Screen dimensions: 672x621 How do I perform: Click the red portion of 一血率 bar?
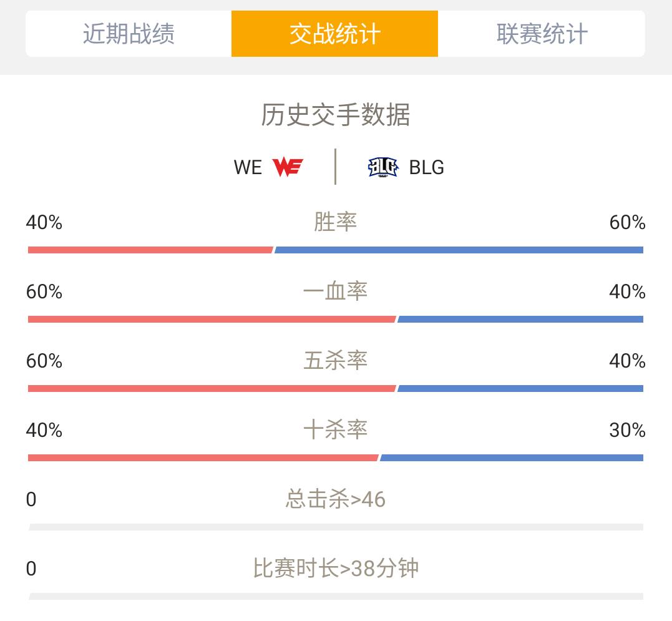pyautogui.click(x=212, y=320)
